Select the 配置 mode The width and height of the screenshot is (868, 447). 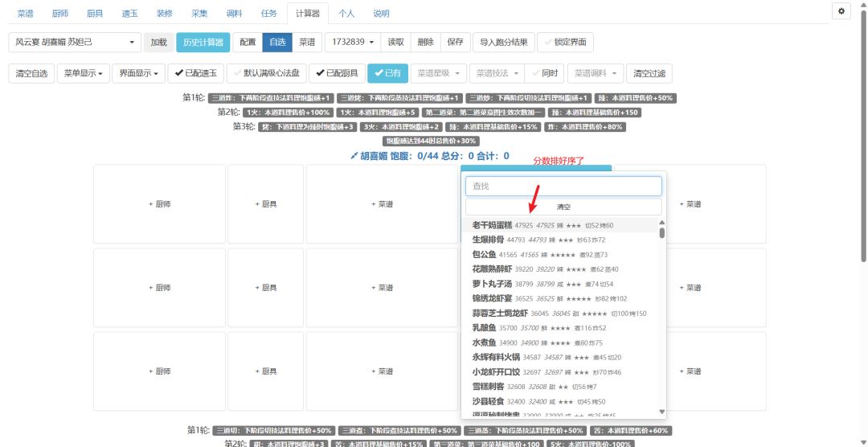click(x=248, y=42)
